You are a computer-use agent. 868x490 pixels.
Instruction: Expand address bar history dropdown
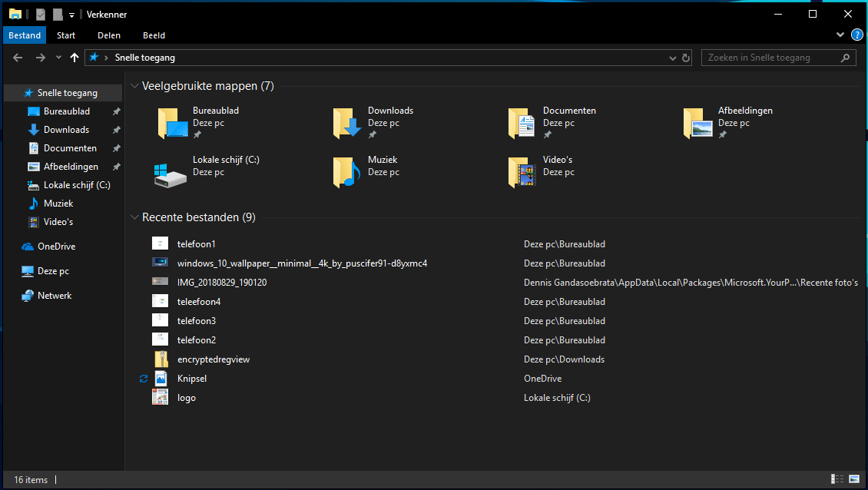pos(673,58)
